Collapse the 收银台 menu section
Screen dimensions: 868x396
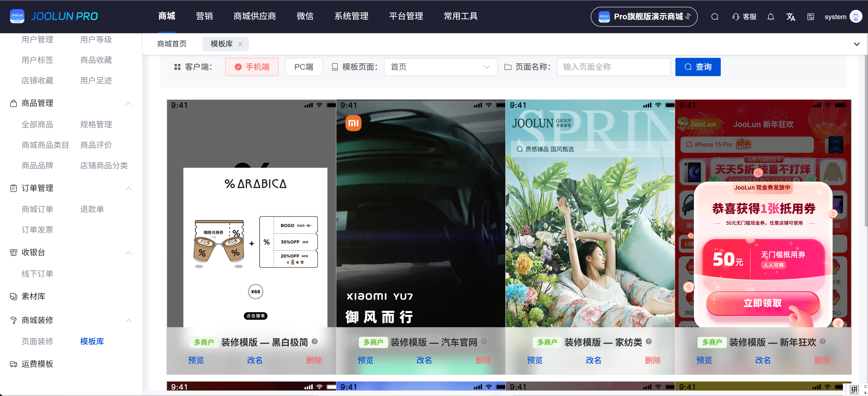(128, 252)
